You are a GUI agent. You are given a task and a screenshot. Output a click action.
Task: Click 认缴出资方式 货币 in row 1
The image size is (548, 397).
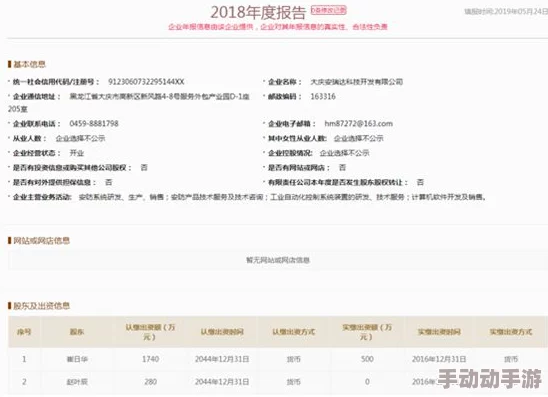click(294, 359)
